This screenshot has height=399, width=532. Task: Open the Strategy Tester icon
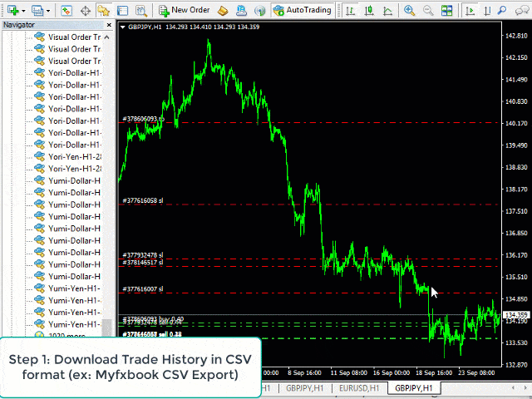tap(141, 11)
